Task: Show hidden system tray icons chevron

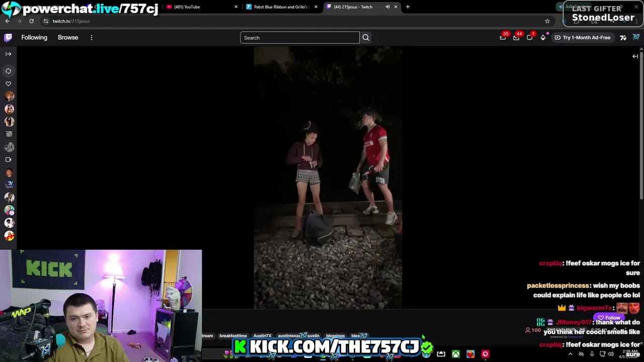Action: [x=570, y=354]
